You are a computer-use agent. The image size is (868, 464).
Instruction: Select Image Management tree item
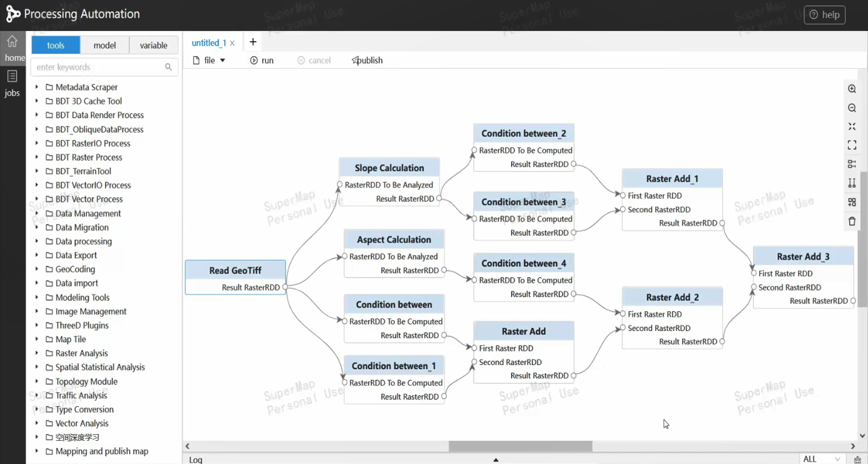[91, 312]
